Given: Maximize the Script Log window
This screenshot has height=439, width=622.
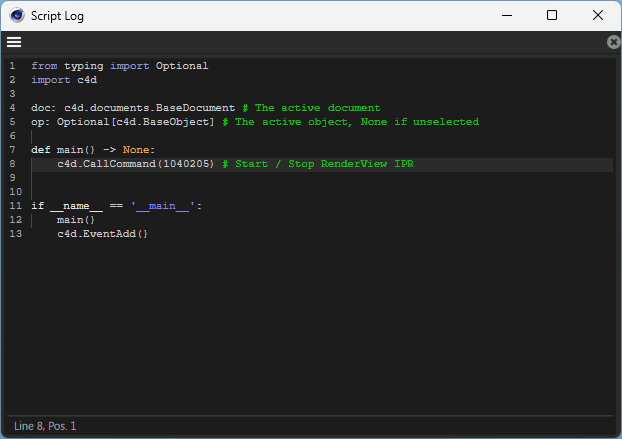Looking at the screenshot, I should click(x=552, y=15).
